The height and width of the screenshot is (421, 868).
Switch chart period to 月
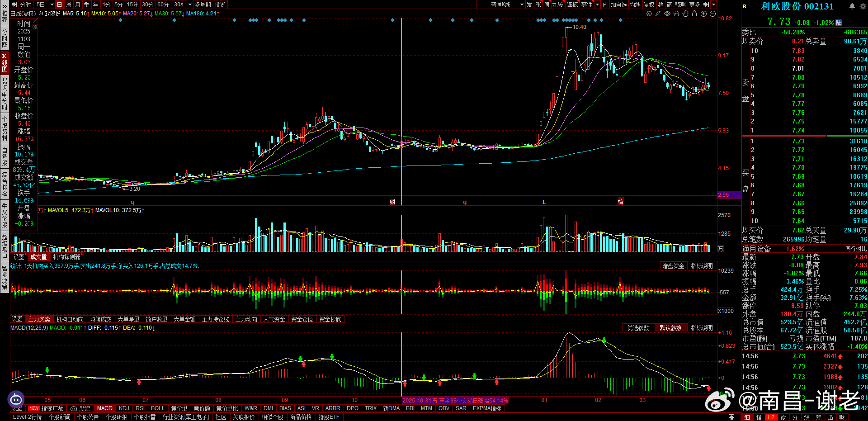point(78,5)
